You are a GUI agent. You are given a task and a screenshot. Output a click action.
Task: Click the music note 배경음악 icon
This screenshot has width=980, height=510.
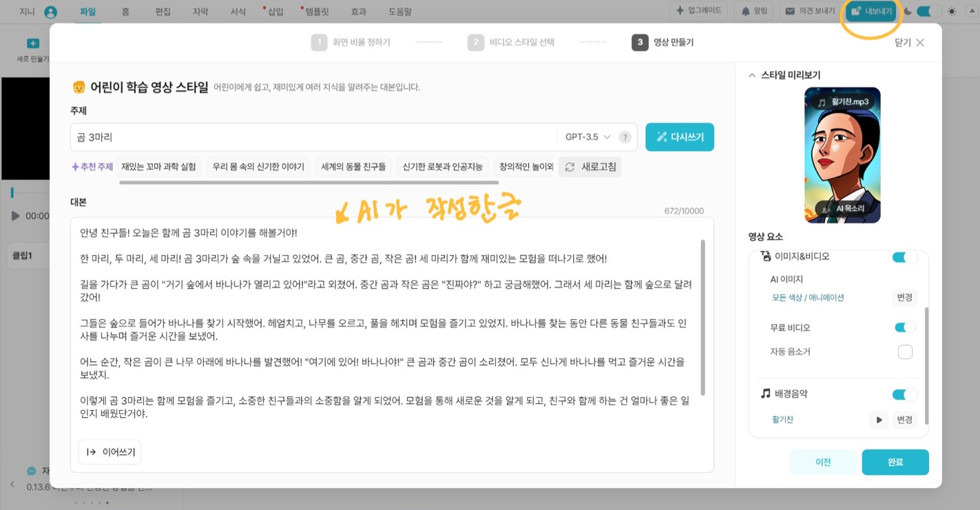click(765, 394)
